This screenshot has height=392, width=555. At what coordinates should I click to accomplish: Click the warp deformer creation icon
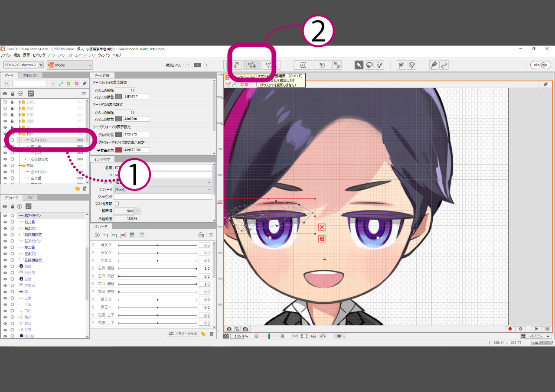point(303,65)
